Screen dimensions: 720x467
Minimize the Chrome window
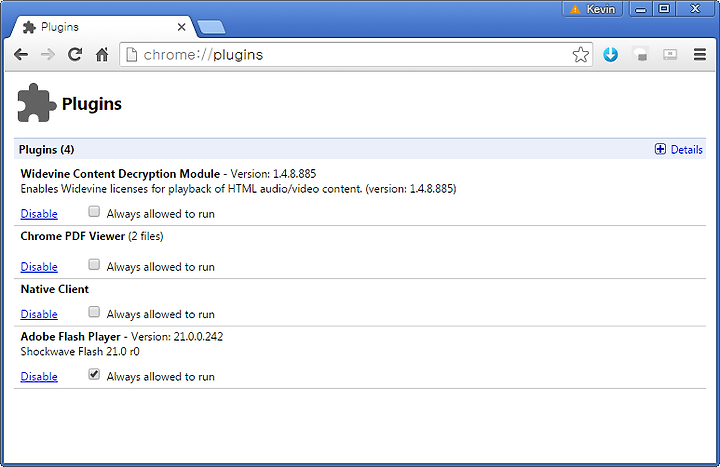tap(641, 9)
